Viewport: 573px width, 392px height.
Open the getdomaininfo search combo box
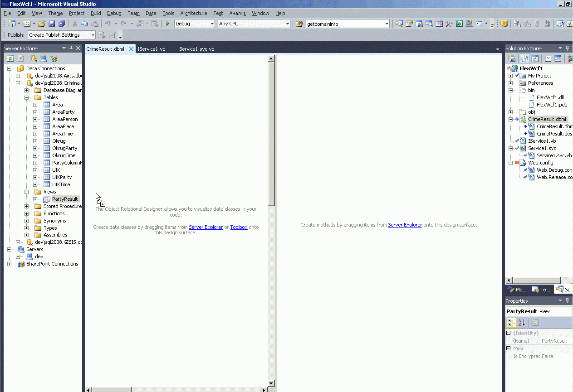click(387, 24)
